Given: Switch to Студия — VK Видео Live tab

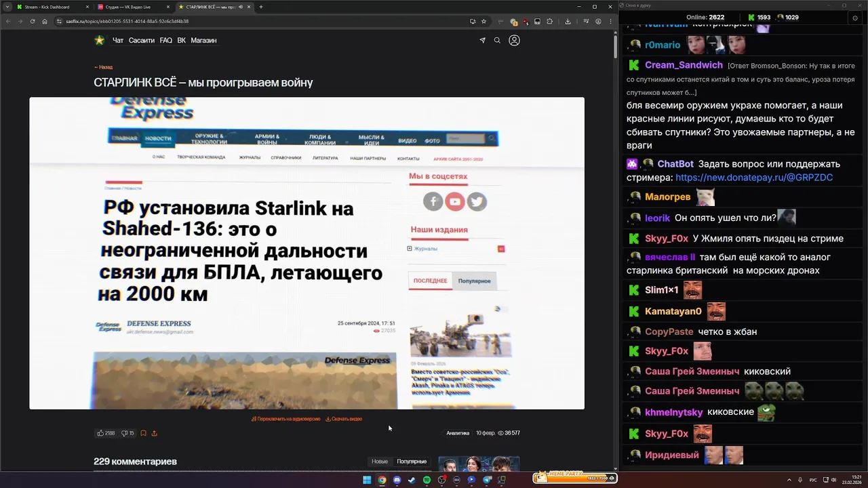Looking at the screenshot, I should [134, 7].
